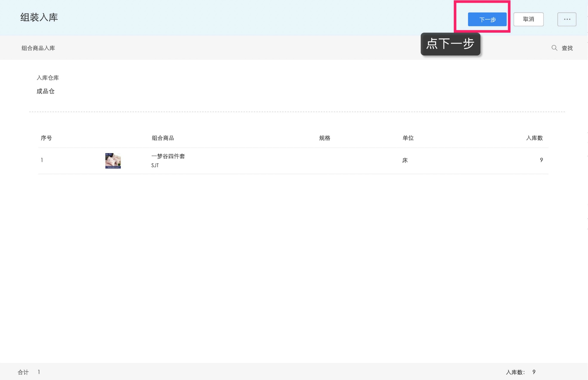Click the 查找 search label
Image resolution: width=588 pixels, height=380 pixels.
(x=567, y=48)
